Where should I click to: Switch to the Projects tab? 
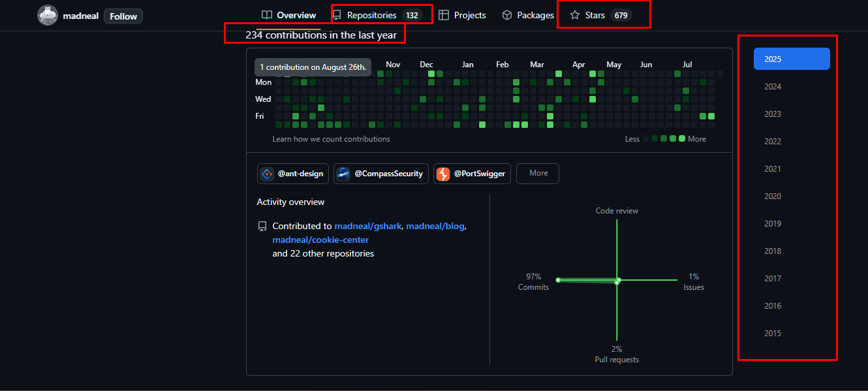click(462, 15)
